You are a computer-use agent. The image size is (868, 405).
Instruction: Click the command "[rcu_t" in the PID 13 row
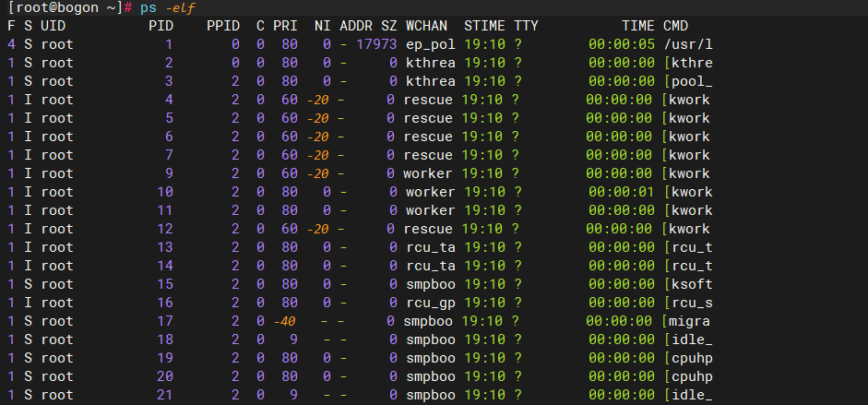pos(687,247)
